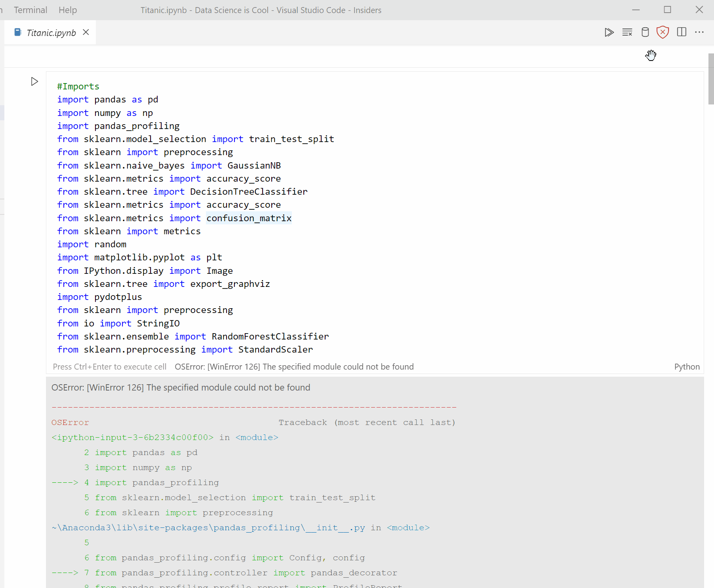Click the OSError message in the cell status bar
714x588 pixels.
point(294,366)
